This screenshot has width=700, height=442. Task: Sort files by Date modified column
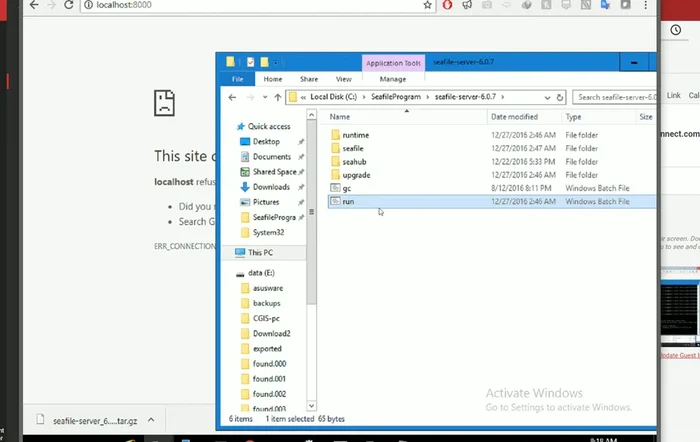pos(514,117)
